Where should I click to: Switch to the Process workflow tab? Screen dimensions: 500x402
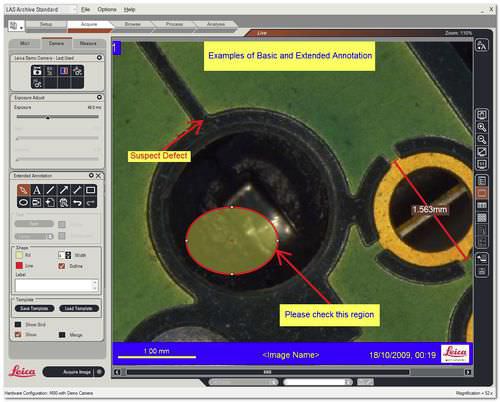pos(174,24)
